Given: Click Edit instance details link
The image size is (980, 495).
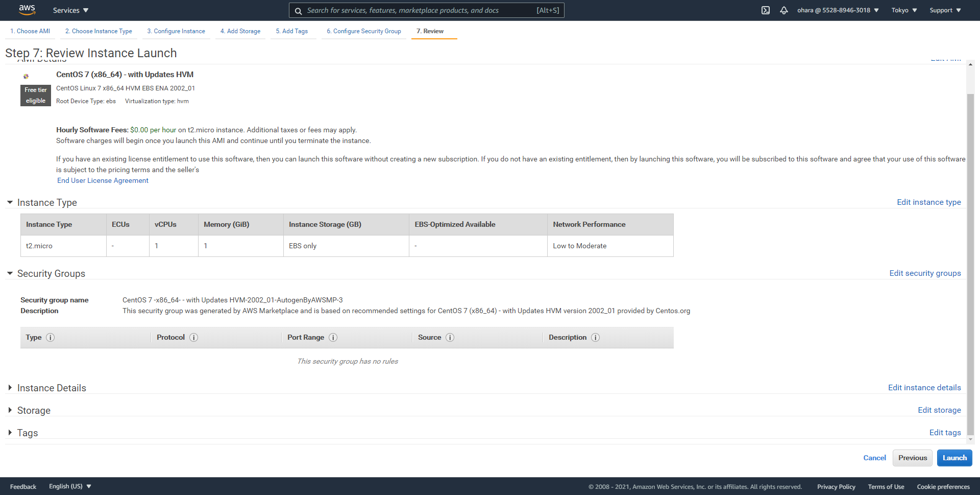Looking at the screenshot, I should click(924, 388).
